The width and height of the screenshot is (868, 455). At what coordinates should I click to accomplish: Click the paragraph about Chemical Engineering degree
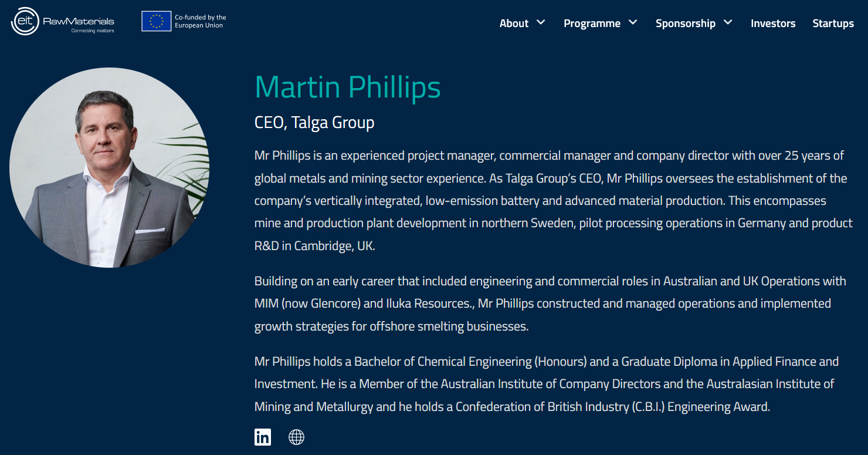point(545,384)
